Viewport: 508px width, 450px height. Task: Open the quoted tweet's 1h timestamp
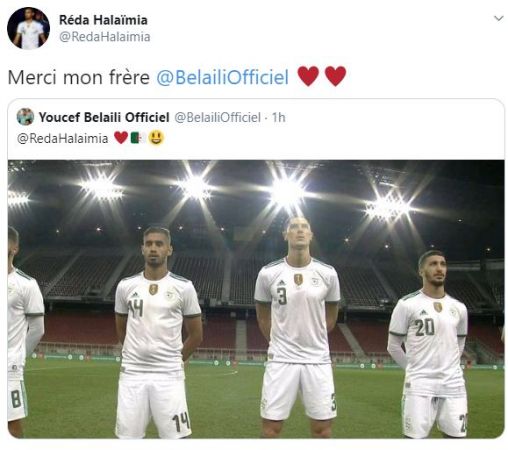coord(279,117)
